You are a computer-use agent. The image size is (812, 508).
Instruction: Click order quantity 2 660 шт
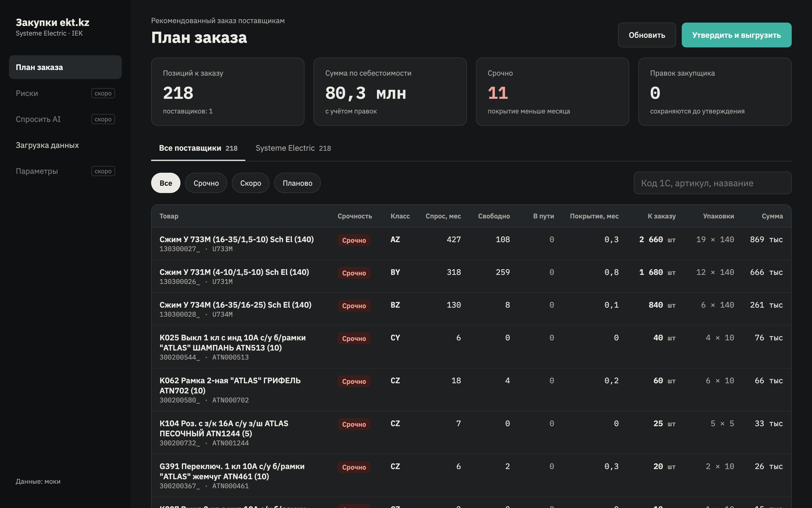pos(657,240)
